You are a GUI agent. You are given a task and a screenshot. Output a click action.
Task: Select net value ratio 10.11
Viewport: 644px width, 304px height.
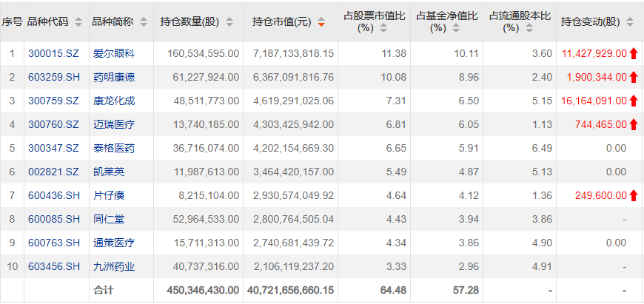(x=466, y=53)
